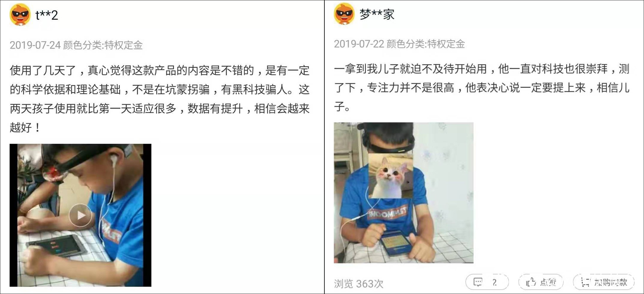Click the 2019-07-22 颜色分类 line
This screenshot has height=294, width=644.
pos(399,44)
